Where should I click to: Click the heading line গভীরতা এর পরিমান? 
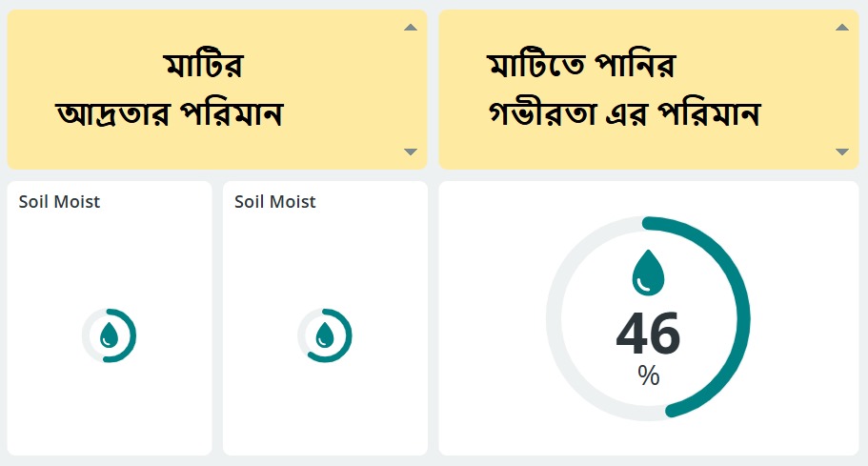tap(622, 116)
